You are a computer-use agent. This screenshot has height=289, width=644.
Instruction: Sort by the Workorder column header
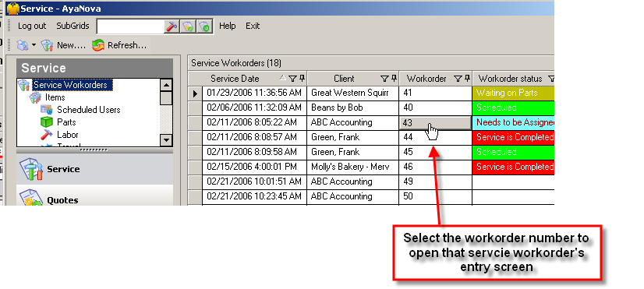point(426,79)
